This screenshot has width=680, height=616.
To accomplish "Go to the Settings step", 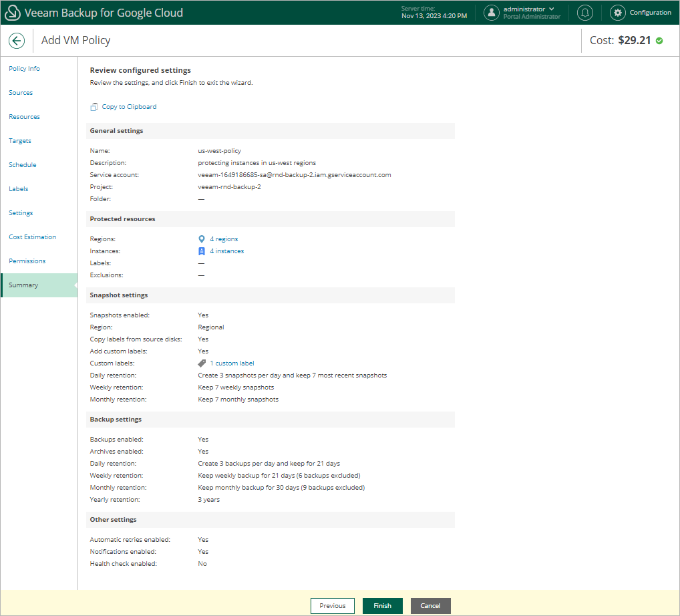I will tap(21, 213).
